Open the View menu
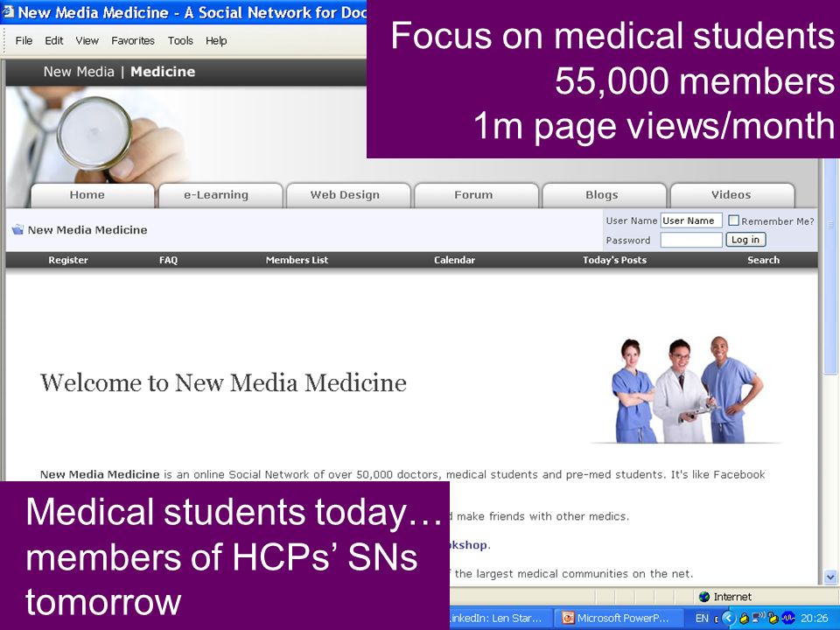 pos(87,41)
